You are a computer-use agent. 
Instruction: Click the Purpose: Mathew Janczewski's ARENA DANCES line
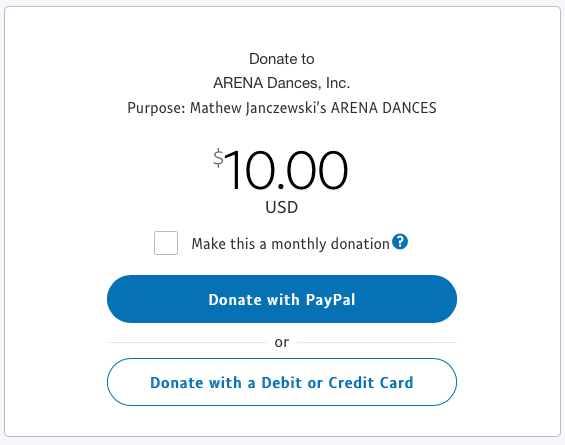282,108
